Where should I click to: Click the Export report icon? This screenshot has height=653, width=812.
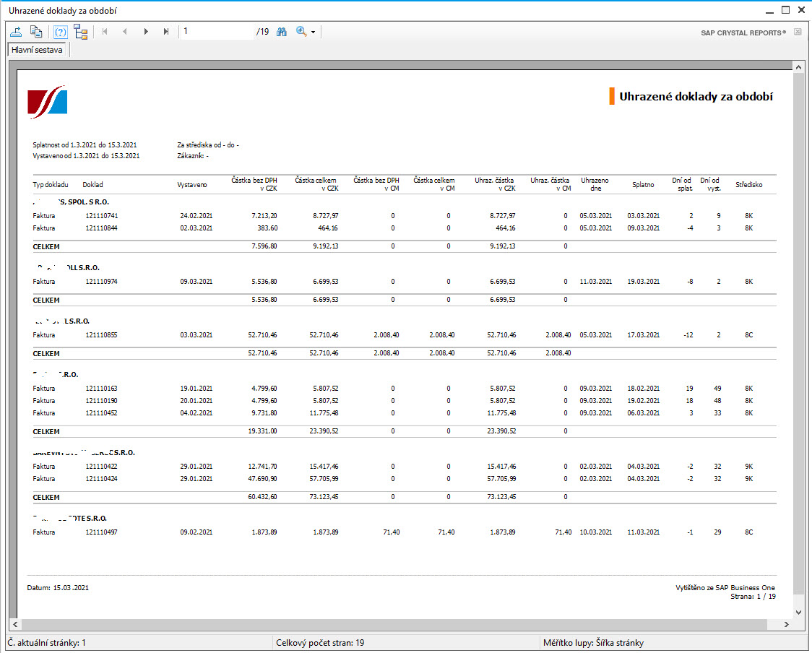pos(16,32)
